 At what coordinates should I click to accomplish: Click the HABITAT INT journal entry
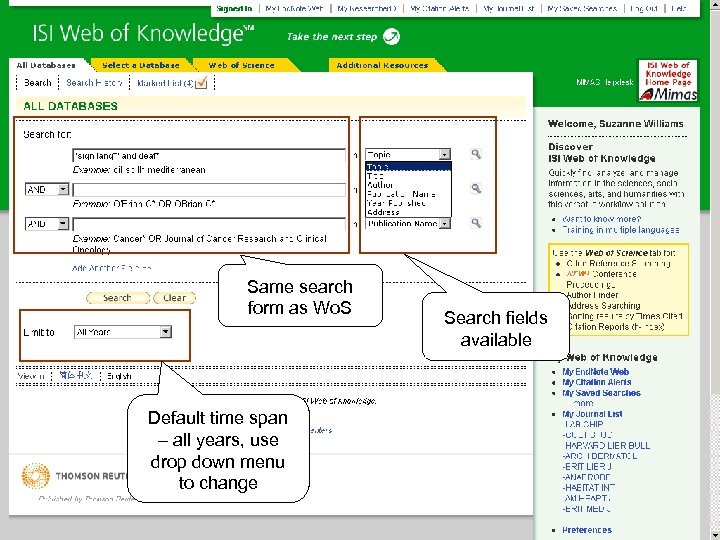tap(589, 488)
